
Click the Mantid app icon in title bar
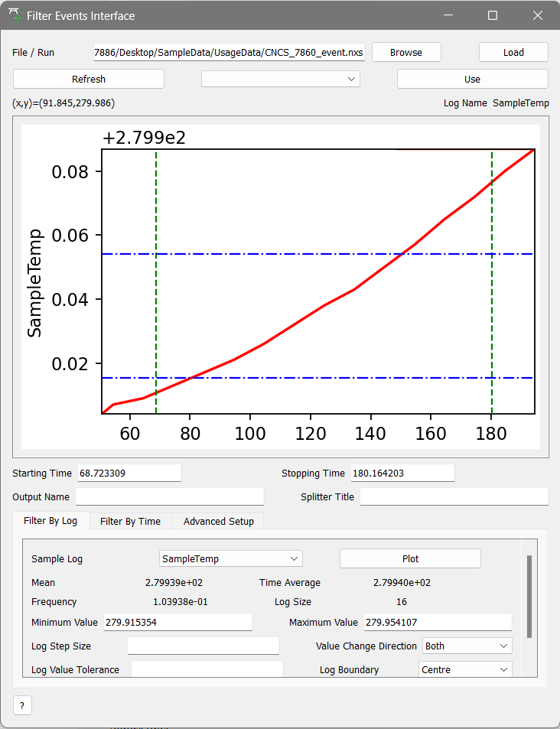pyautogui.click(x=15, y=15)
